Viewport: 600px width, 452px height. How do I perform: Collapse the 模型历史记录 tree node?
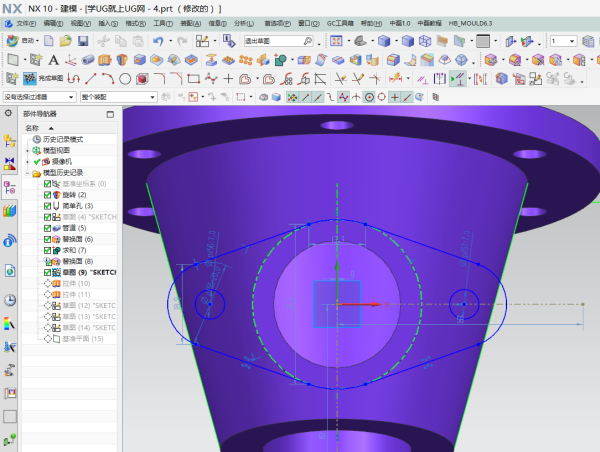(28, 173)
